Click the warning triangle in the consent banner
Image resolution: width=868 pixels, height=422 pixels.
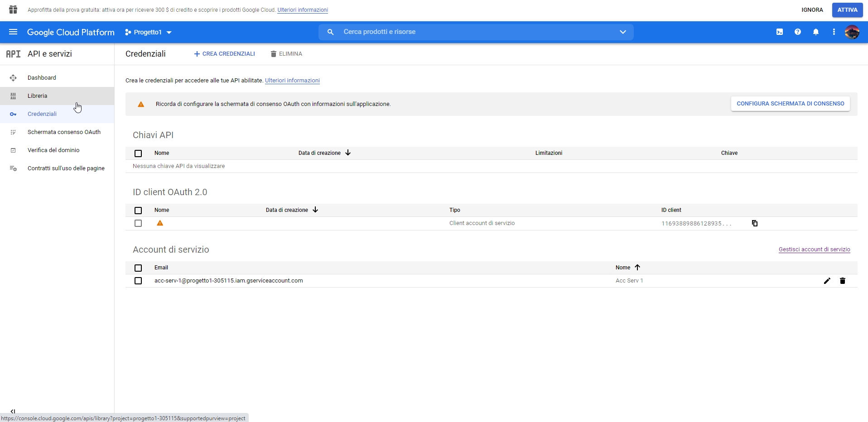pos(141,104)
